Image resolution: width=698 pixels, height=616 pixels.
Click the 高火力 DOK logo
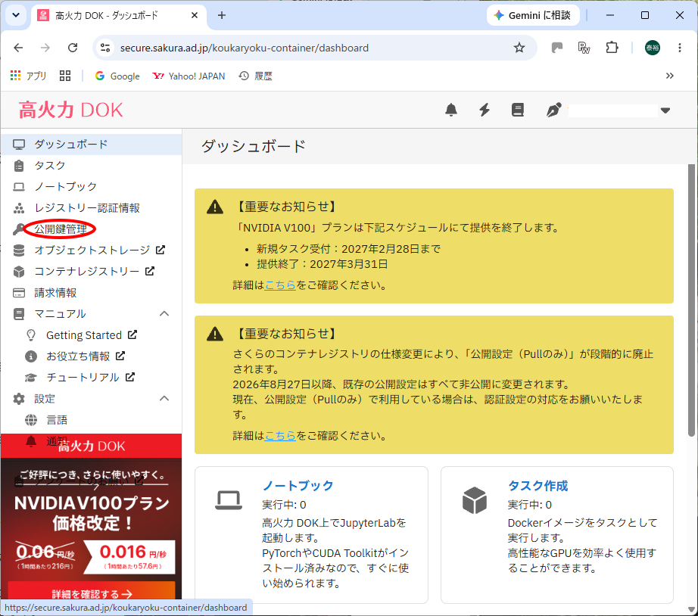tap(70, 110)
